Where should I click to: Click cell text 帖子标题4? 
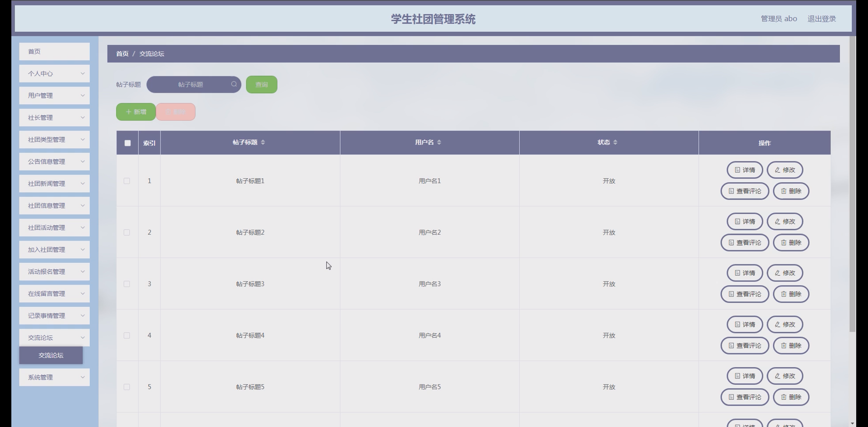pyautogui.click(x=250, y=335)
